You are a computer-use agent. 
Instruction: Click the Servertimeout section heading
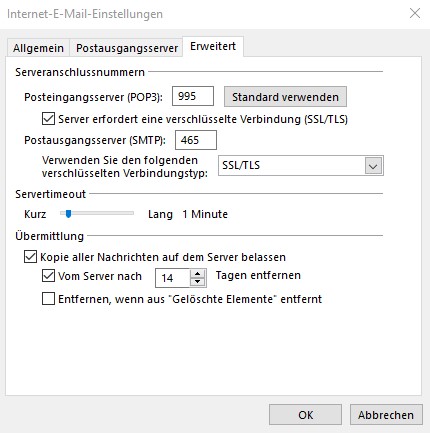click(x=51, y=194)
